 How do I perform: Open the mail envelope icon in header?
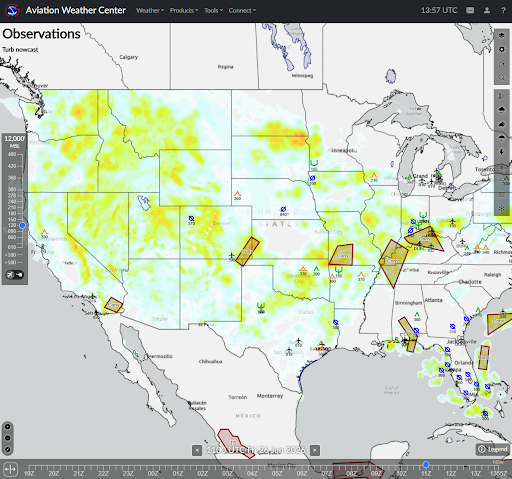point(470,11)
